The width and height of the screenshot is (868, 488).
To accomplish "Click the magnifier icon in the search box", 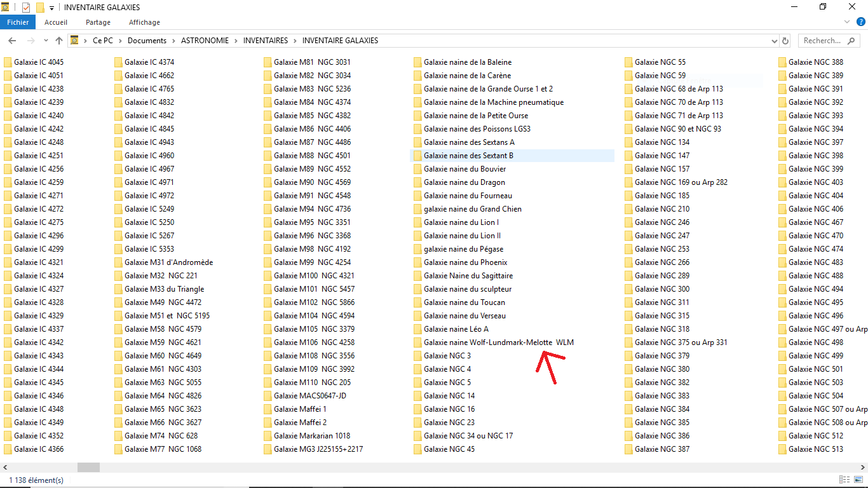I will pyautogui.click(x=851, y=41).
